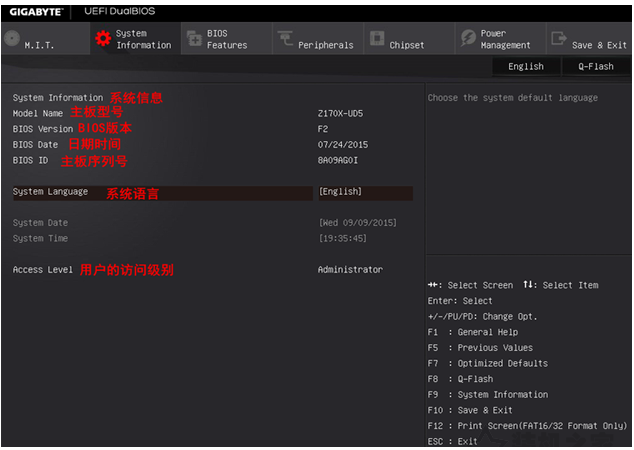Viewport: 634px width, 450px height.
Task: Open the M.I.T. tab
Action: [x=45, y=38]
